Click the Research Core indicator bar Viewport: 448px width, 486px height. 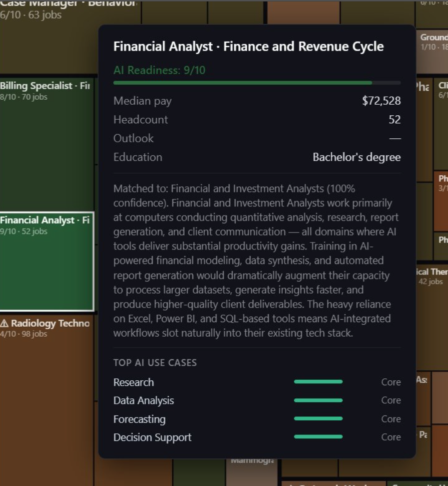[x=319, y=382]
